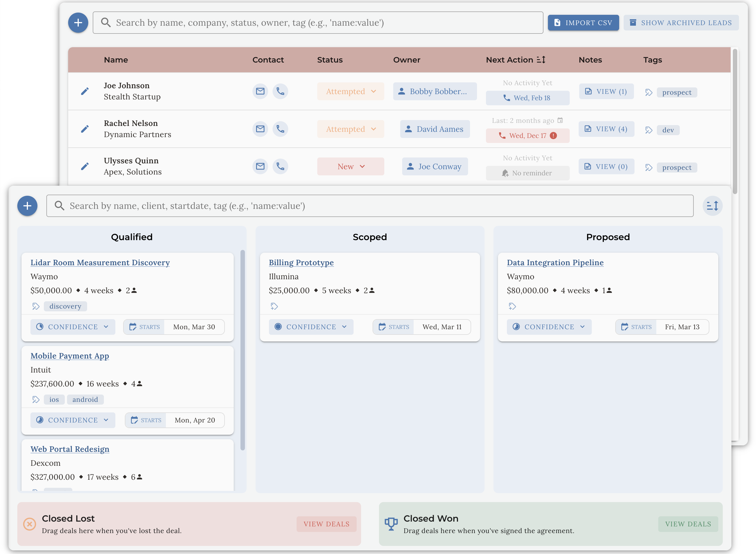The height and width of the screenshot is (554, 756).
Task: Click the plus icon to add a new lead
Action: [78, 22]
